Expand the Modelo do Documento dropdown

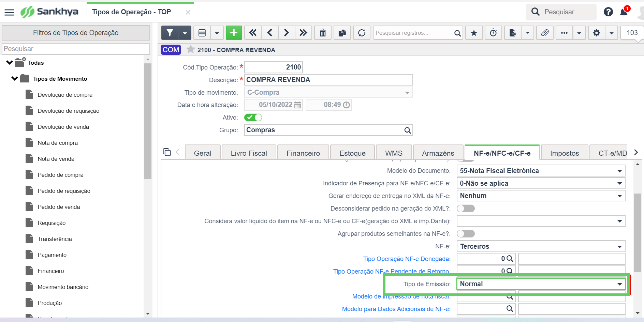541,171
